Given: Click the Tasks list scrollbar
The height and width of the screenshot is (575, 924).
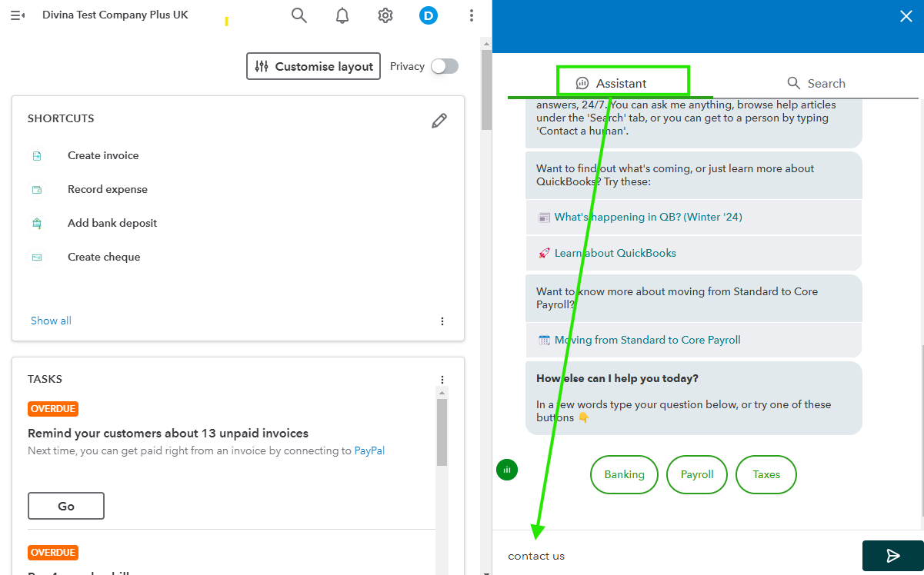Looking at the screenshot, I should click(442, 432).
